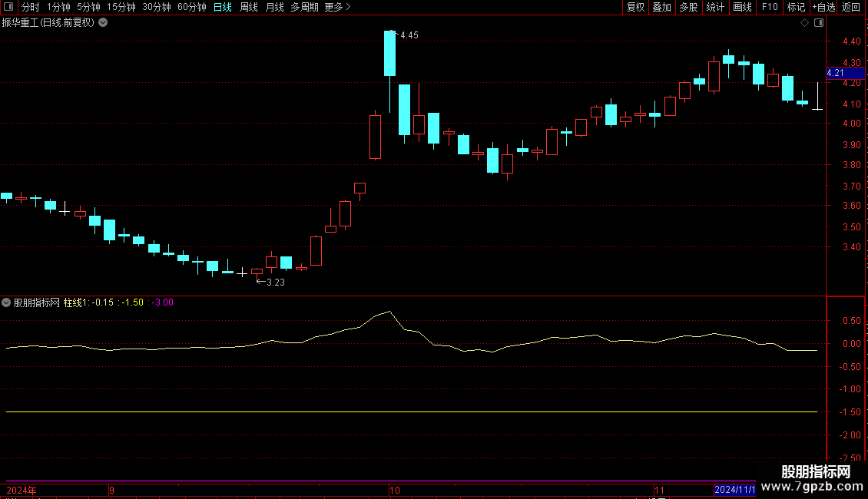
Task: Toggle the side panel icon at top-left
Action: pyautogui.click(x=8, y=7)
